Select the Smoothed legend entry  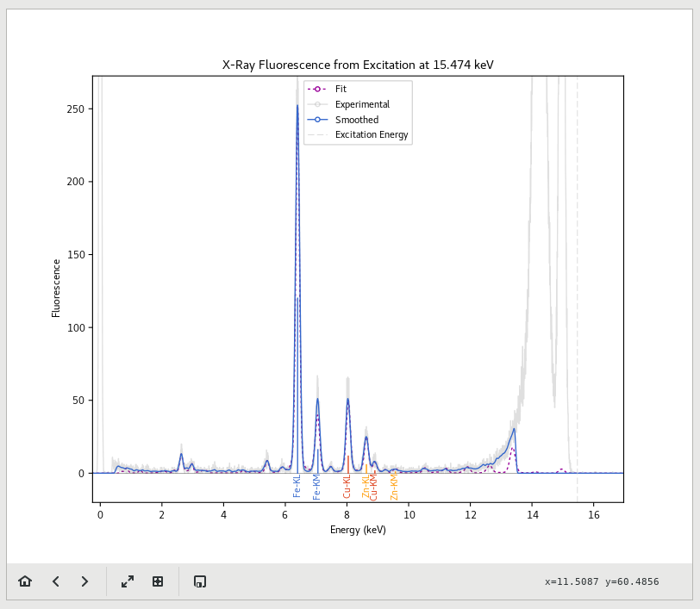point(356,120)
